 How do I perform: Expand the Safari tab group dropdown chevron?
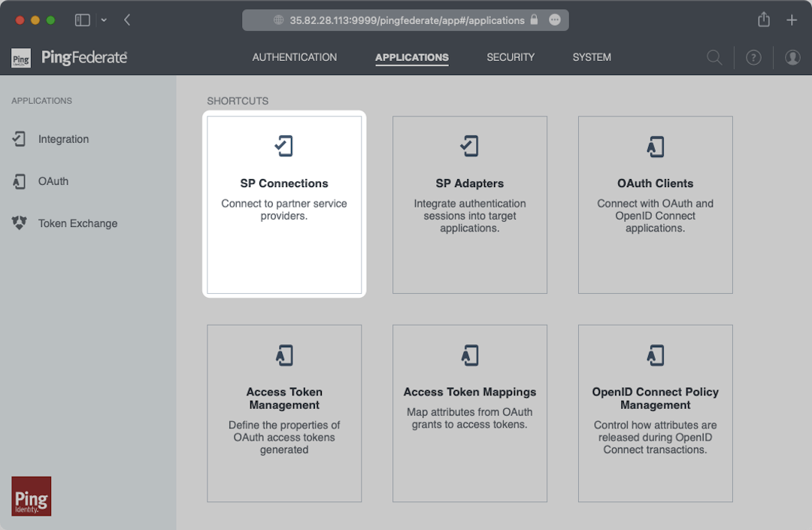(x=104, y=20)
